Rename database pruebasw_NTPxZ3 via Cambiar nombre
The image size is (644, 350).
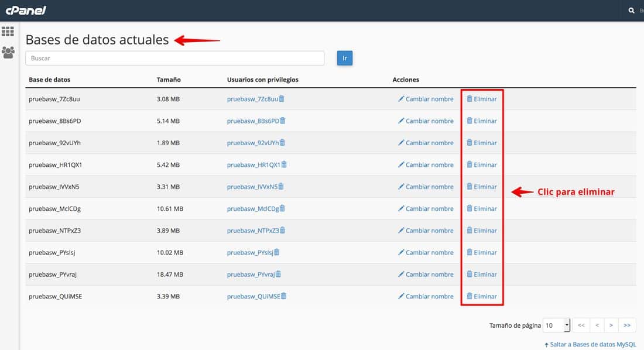[426, 231]
